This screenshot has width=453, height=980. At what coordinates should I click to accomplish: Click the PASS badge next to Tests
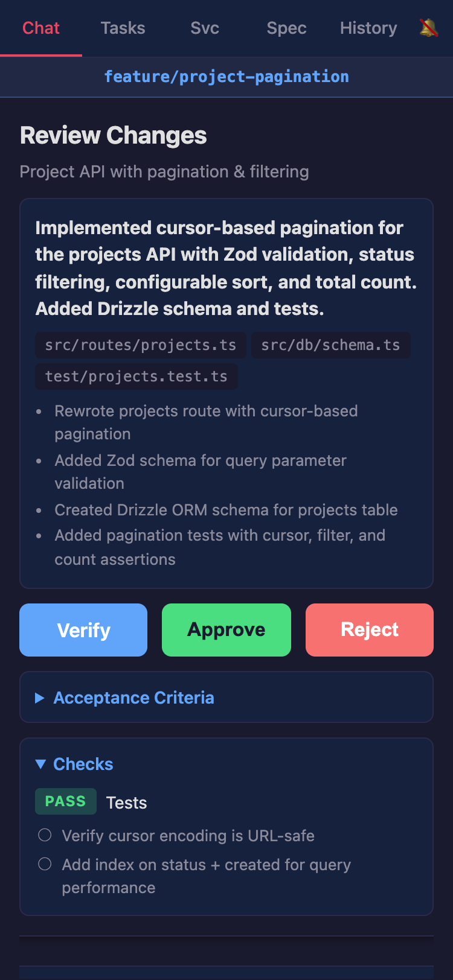coord(65,801)
